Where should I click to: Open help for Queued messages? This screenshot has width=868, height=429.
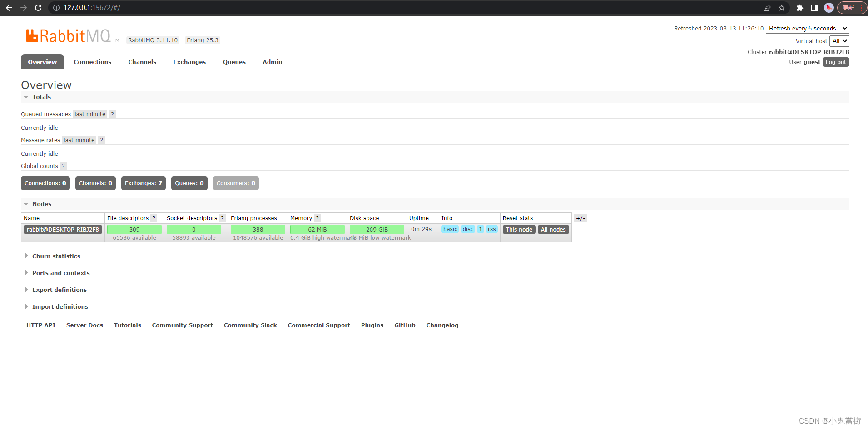pyautogui.click(x=112, y=114)
